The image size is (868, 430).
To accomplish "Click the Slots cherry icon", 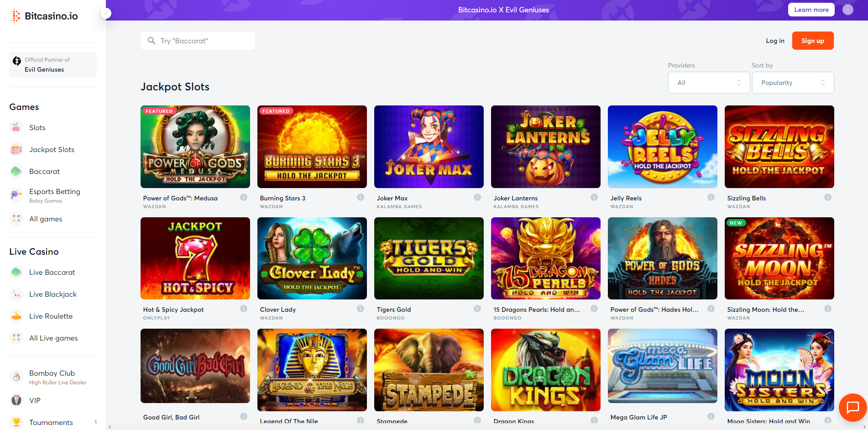I will point(16,127).
